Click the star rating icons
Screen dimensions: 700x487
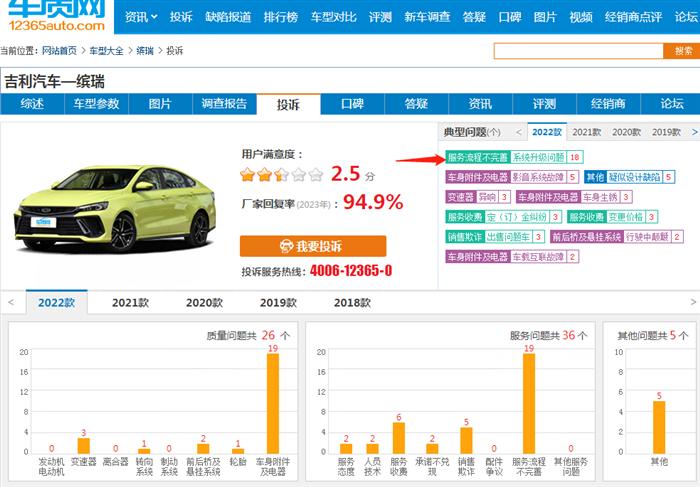tap(281, 174)
